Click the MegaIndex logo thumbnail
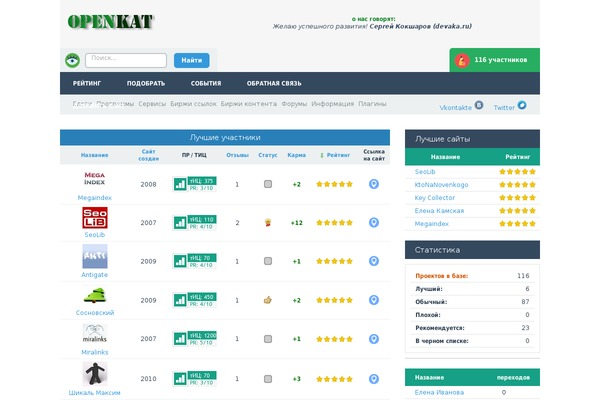 click(95, 179)
